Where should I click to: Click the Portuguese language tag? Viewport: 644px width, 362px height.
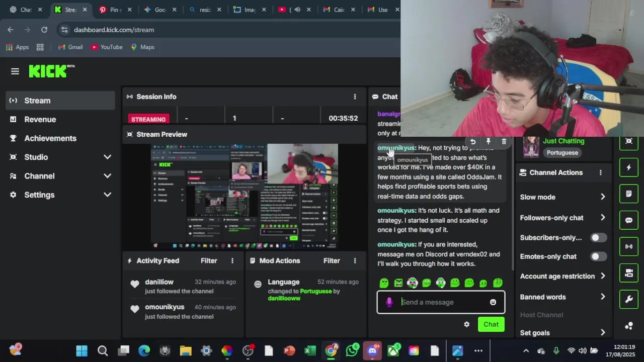click(562, 152)
